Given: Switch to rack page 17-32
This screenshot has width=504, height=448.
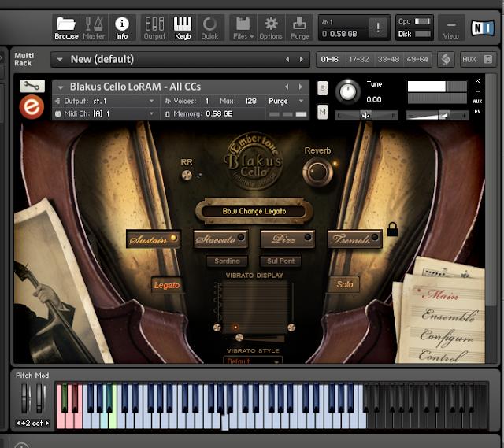Looking at the screenshot, I should 359,60.
